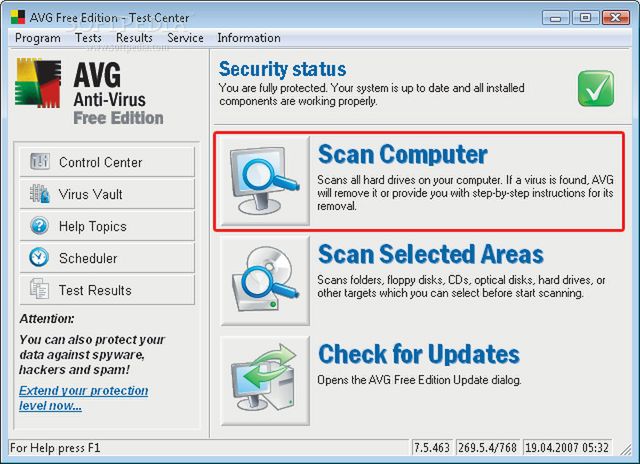Screen dimensions: 640x464
Task: Close the AVG Test Center window
Action: 616,18
